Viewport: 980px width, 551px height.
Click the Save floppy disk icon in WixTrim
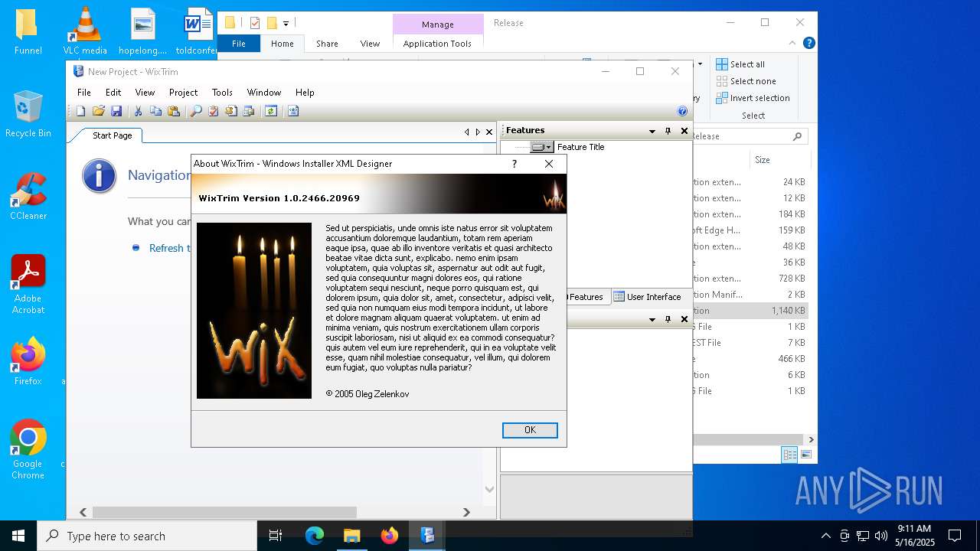(116, 111)
